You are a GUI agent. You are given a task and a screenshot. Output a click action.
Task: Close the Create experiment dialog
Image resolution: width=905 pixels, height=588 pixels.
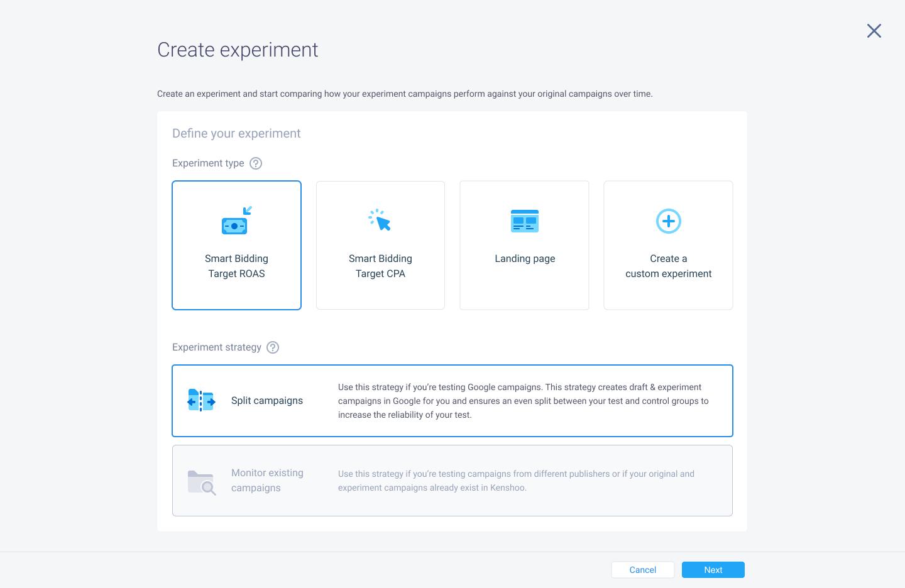tap(874, 31)
